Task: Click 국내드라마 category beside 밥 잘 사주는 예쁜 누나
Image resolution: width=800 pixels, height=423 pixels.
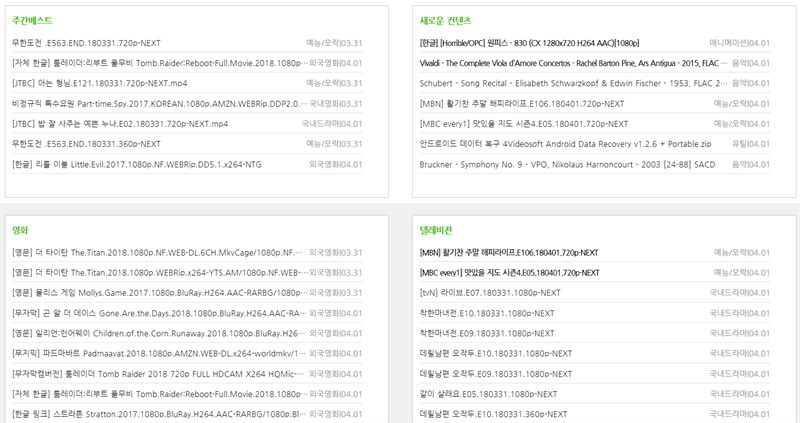Action: [x=320, y=124]
